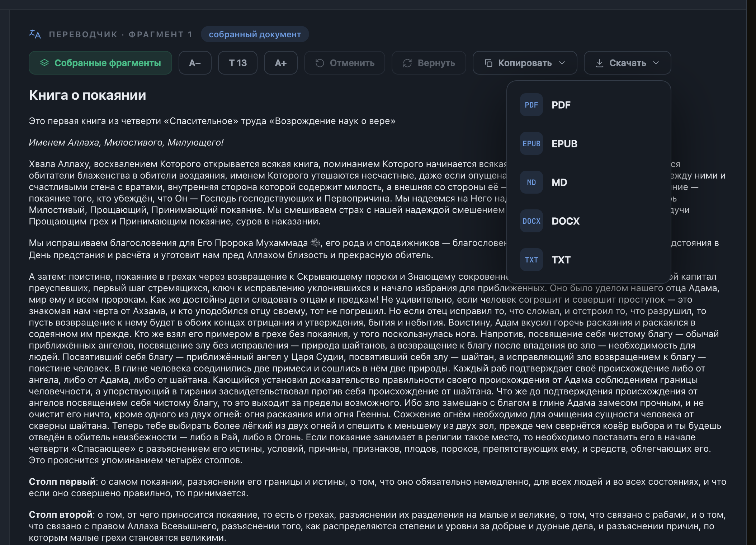The image size is (756, 545).
Task: Pick DOCX in the download menu
Action: (x=589, y=221)
